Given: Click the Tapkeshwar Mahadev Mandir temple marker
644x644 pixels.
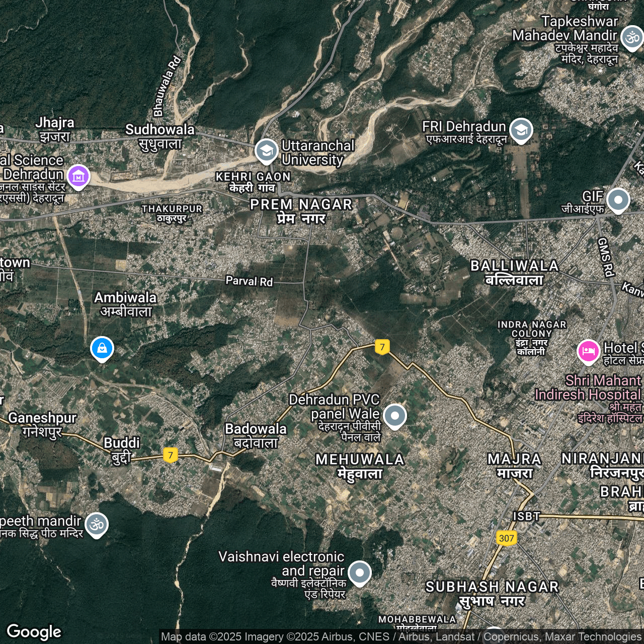Looking at the screenshot, I should (x=631, y=38).
